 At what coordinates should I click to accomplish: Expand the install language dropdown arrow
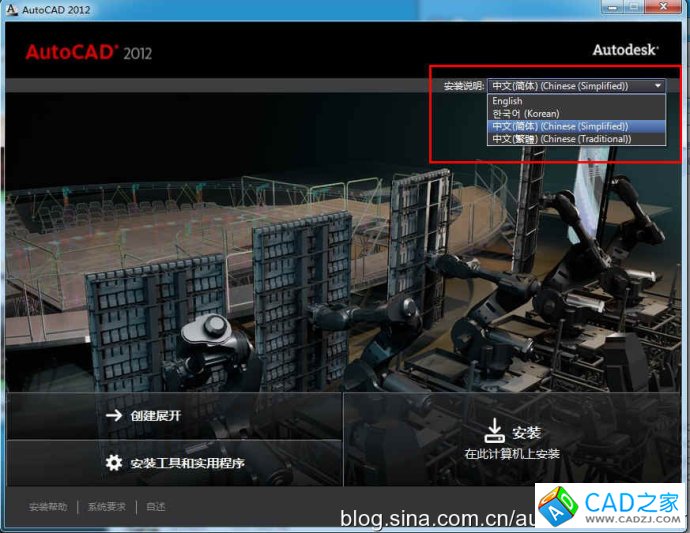coord(657,86)
